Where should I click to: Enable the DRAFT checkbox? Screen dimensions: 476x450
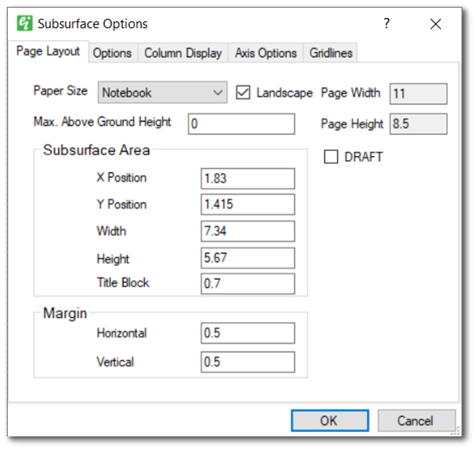331,157
